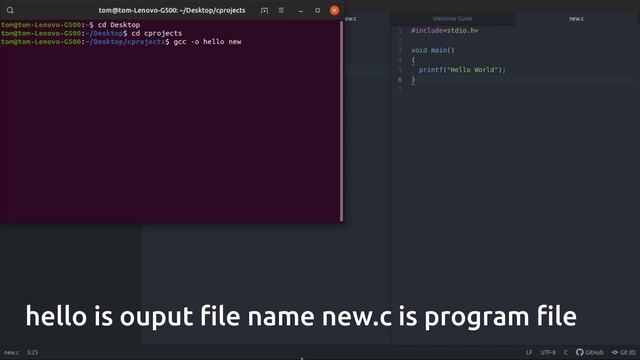
Task: Click the gcc -o hello new command line
Action: tap(207, 42)
